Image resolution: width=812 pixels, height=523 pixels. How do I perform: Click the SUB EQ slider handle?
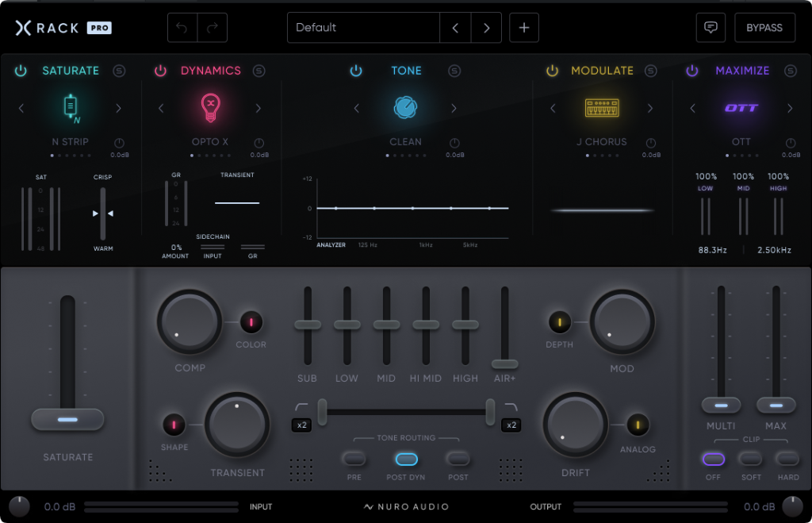(x=308, y=325)
